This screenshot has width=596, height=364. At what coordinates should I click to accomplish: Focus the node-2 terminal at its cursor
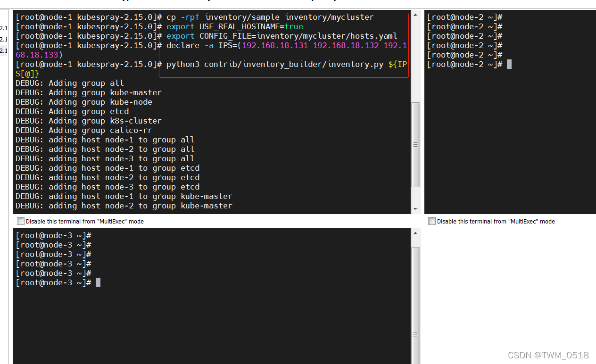(x=509, y=65)
